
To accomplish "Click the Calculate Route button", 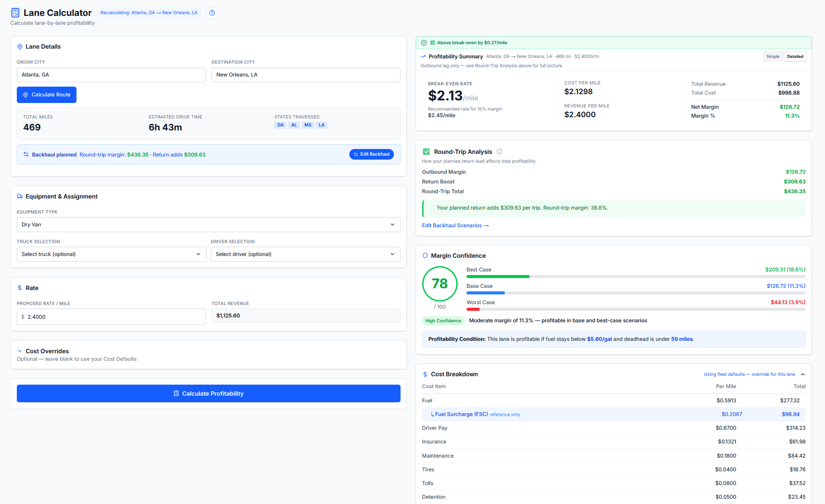I will click(46, 95).
